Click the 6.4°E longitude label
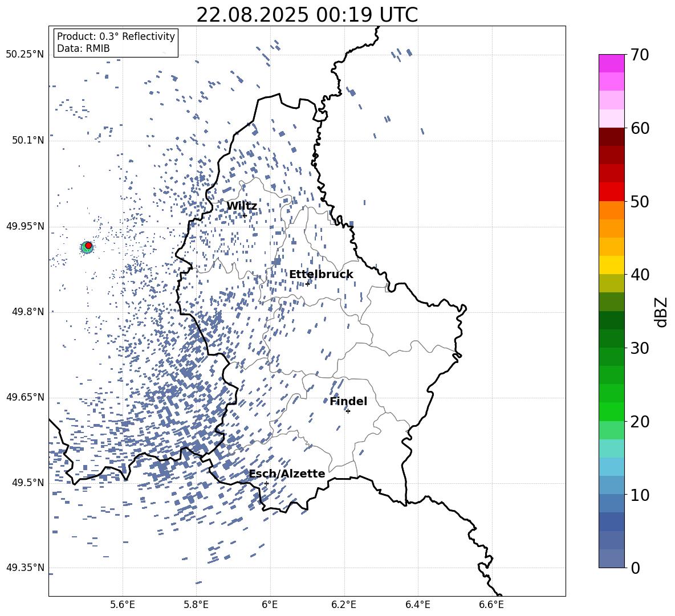Image resolution: width=675 pixels, height=616 pixels. [x=417, y=605]
